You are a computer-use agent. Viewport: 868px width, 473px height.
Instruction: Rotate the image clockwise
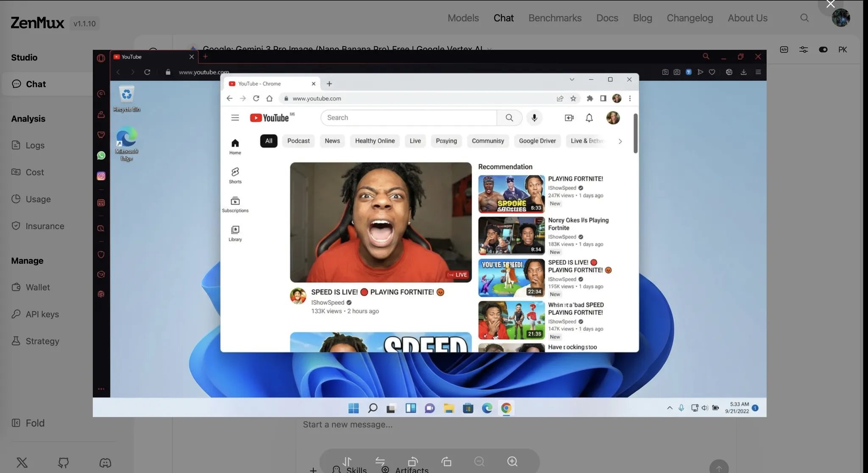446,461
